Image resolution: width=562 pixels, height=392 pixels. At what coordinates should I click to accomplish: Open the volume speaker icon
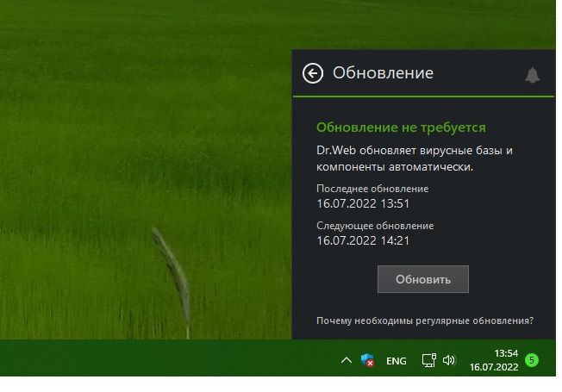(449, 360)
